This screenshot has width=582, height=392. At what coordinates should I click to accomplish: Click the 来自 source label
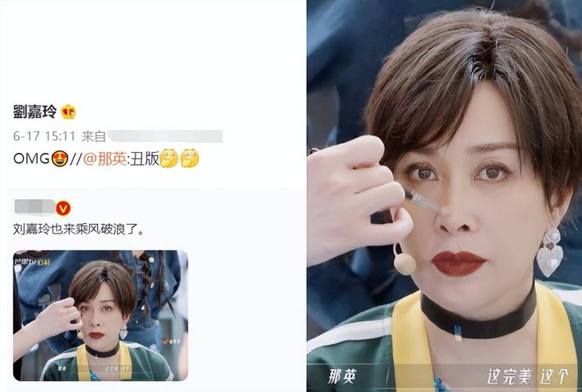(x=93, y=136)
